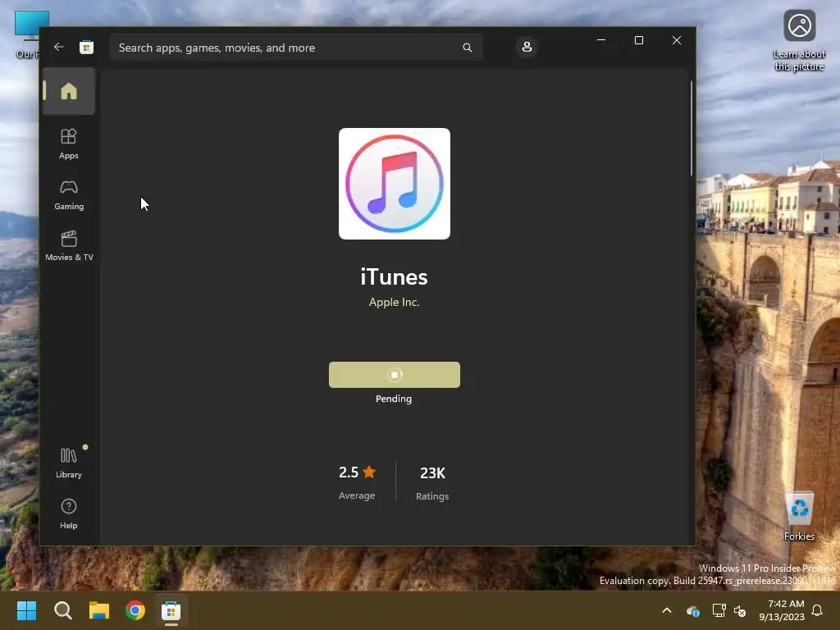Click the Store page vertical scrollbar
The image size is (840, 630).
692,127
